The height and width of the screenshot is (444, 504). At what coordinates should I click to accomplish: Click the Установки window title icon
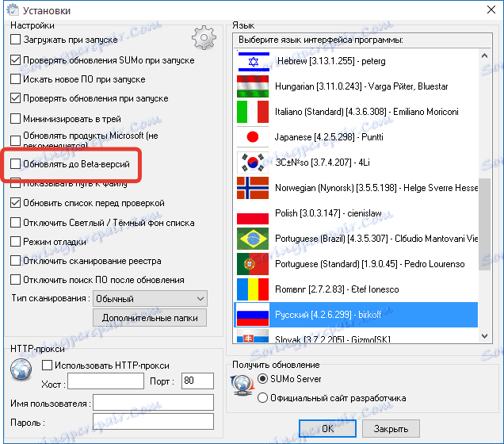click(13, 10)
